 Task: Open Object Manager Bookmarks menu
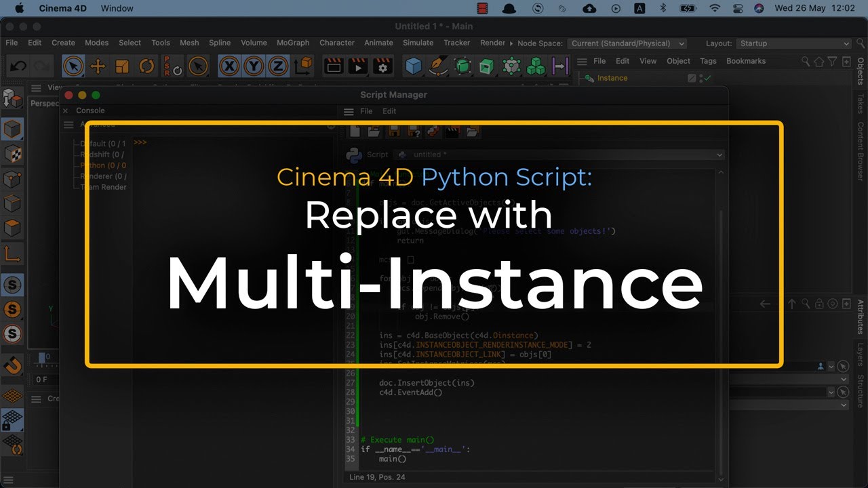pyautogui.click(x=746, y=61)
